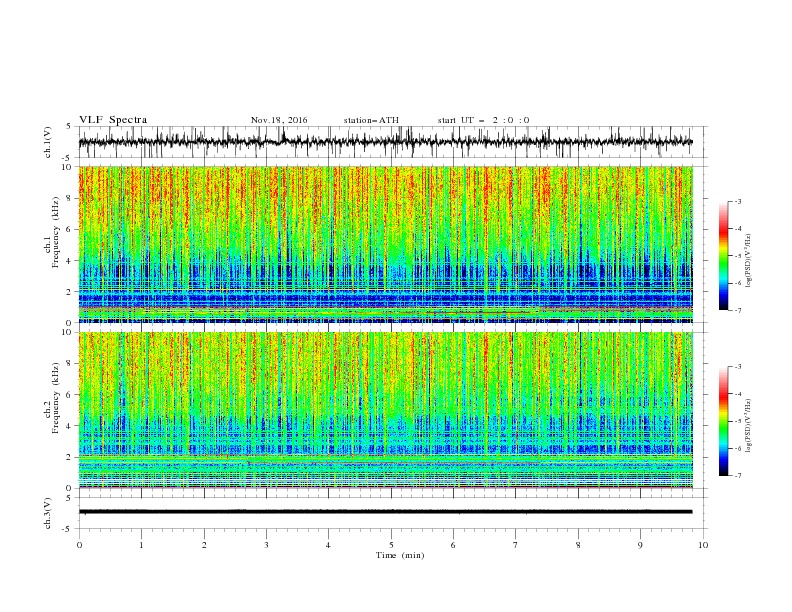Click the "9" tick on the time axis
The height and width of the screenshot is (612, 792).
coord(640,545)
